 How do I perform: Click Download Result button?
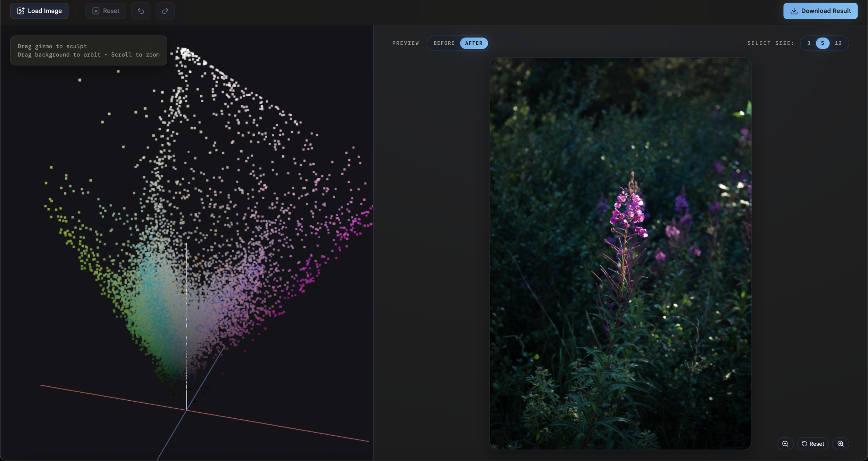coord(820,11)
